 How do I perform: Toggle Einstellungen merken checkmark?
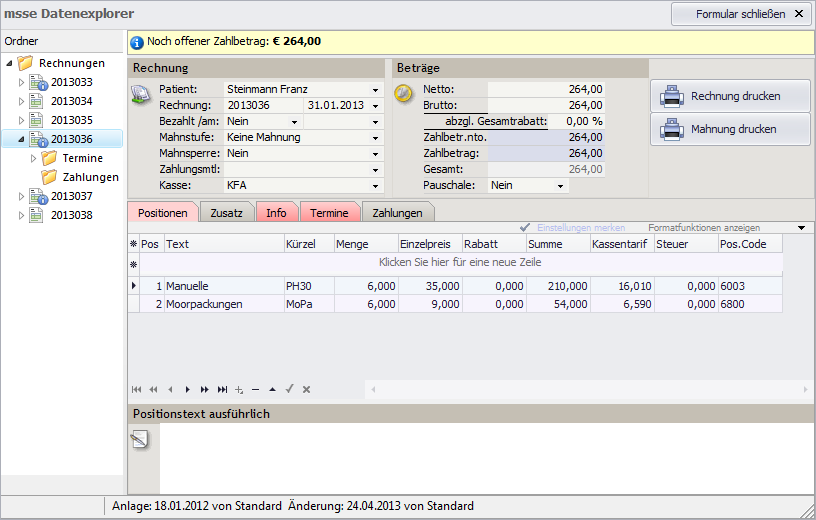(525, 227)
